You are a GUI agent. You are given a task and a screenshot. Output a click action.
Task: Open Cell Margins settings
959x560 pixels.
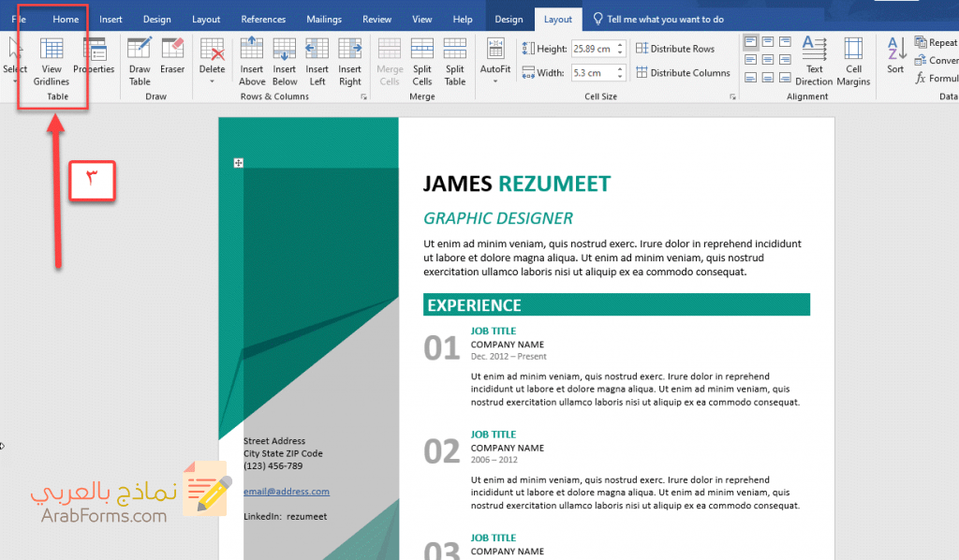(x=853, y=60)
